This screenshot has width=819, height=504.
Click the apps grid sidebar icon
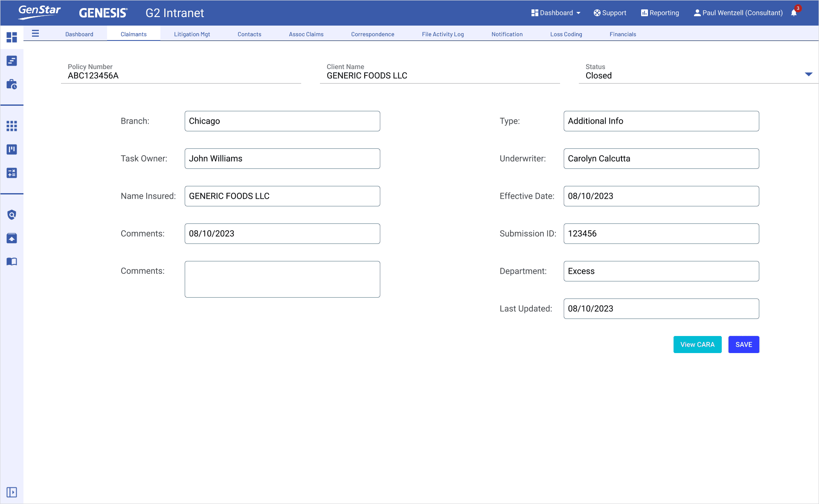click(12, 126)
